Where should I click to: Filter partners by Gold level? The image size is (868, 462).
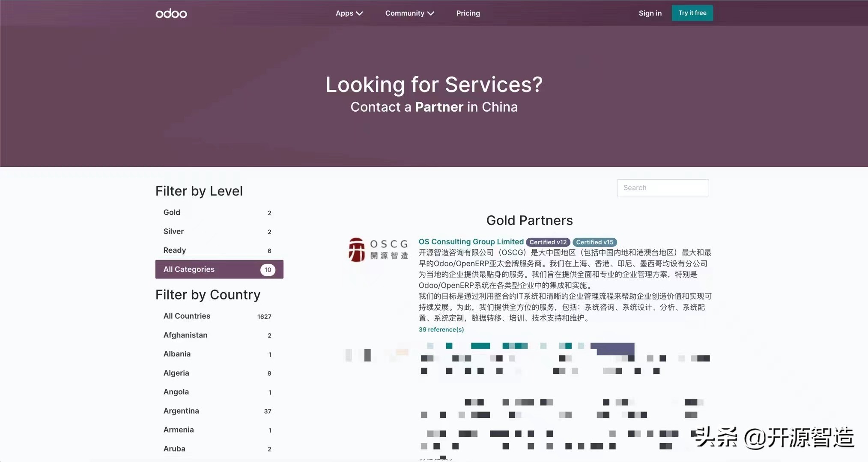point(219,213)
